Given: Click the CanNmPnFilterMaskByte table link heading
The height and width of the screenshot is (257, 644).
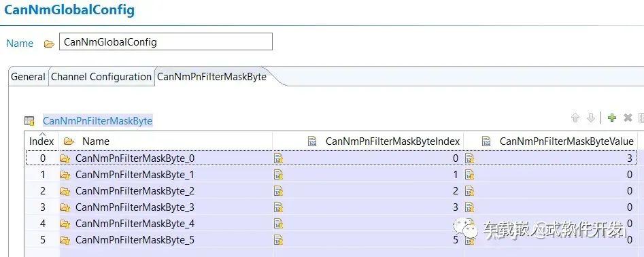Looking at the screenshot, I should pos(97,121).
